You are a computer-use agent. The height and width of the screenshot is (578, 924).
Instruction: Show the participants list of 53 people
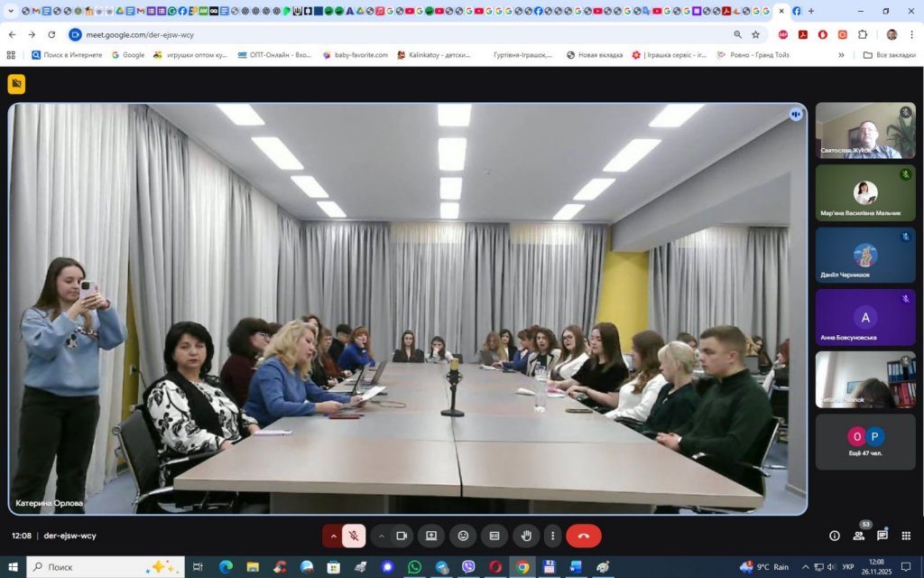click(859, 536)
